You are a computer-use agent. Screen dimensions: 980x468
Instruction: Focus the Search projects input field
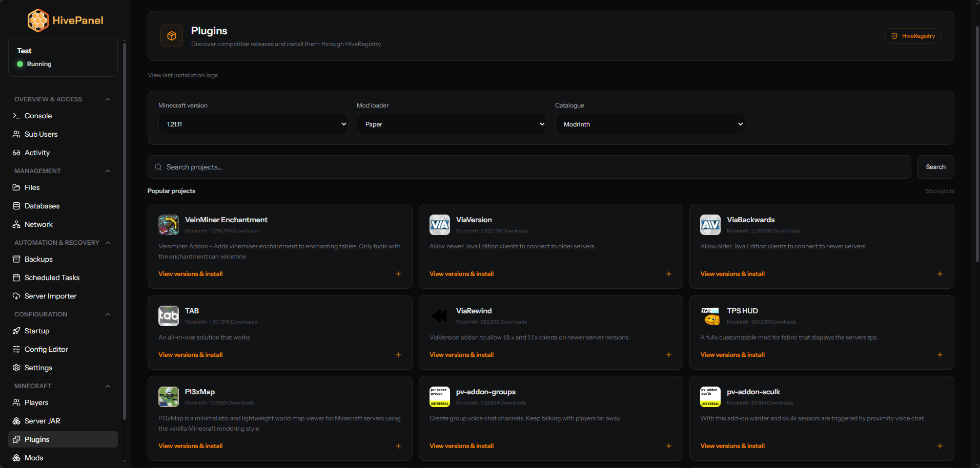pyautogui.click(x=529, y=167)
